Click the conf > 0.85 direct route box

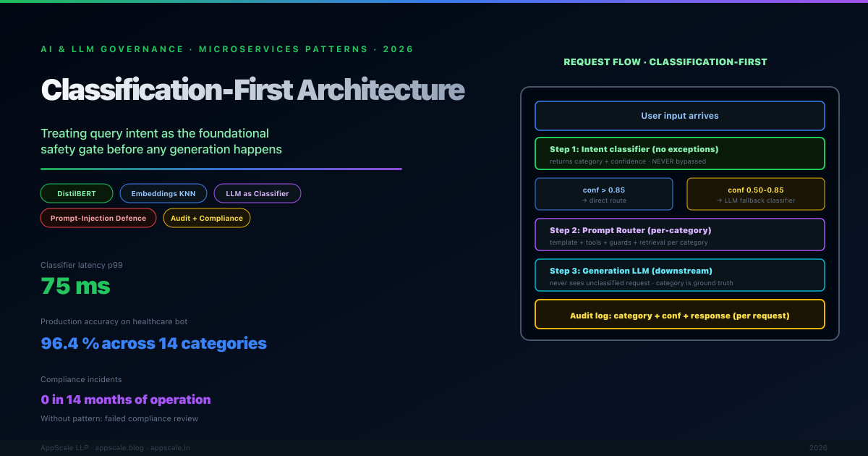point(603,194)
